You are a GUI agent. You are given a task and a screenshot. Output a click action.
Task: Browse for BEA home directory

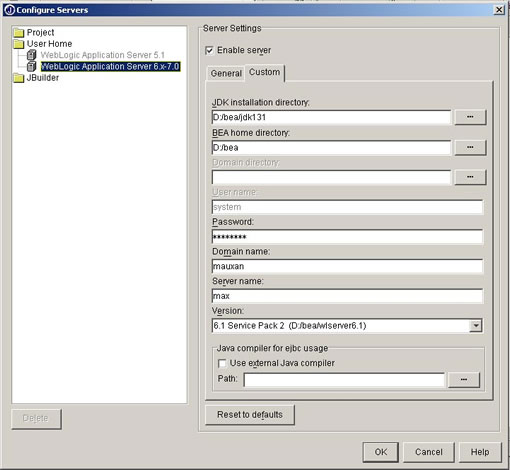coord(470,147)
